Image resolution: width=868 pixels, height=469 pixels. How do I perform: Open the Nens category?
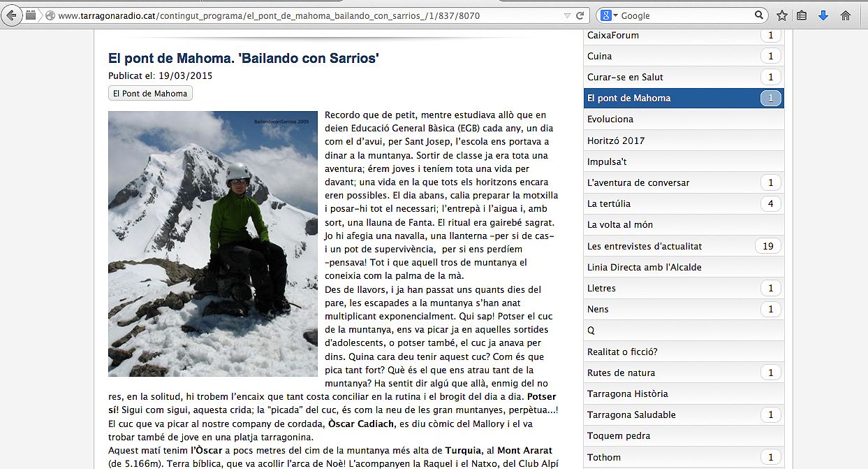coord(684,309)
